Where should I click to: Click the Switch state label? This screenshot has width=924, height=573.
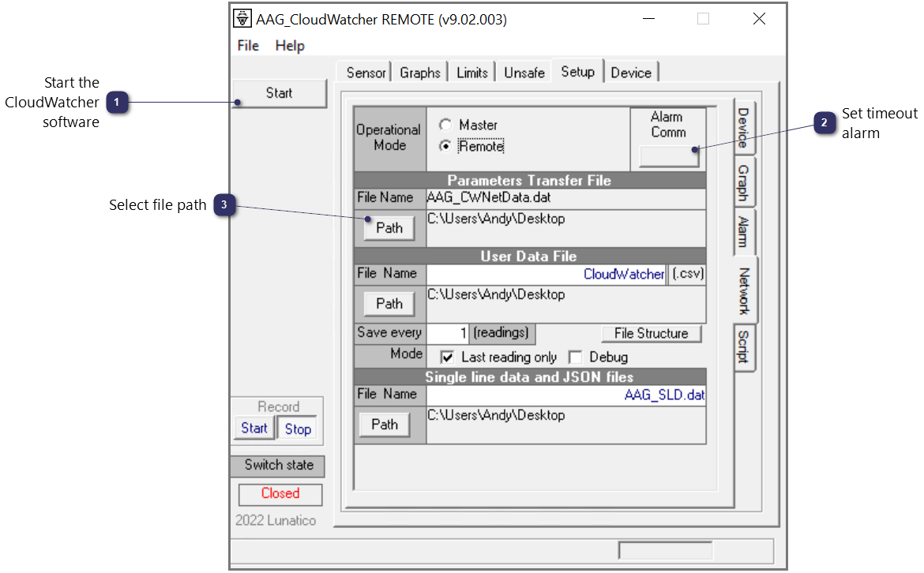click(x=278, y=465)
